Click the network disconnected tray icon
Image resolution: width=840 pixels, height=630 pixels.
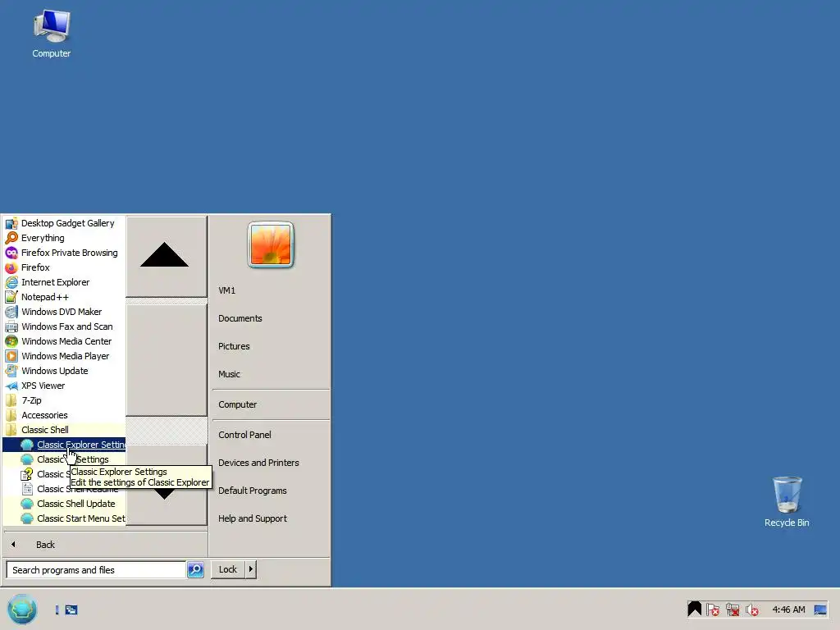[x=733, y=609]
